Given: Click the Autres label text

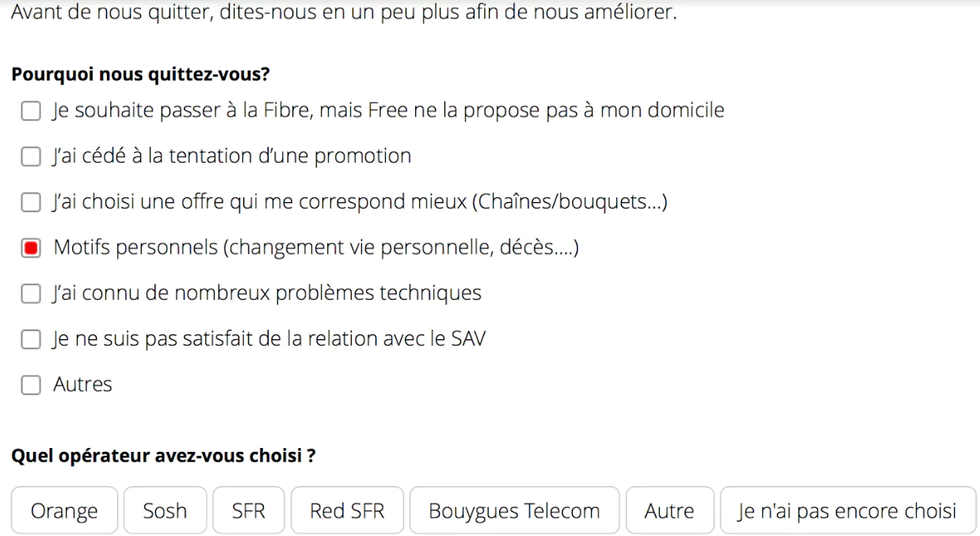Looking at the screenshot, I should (82, 385).
